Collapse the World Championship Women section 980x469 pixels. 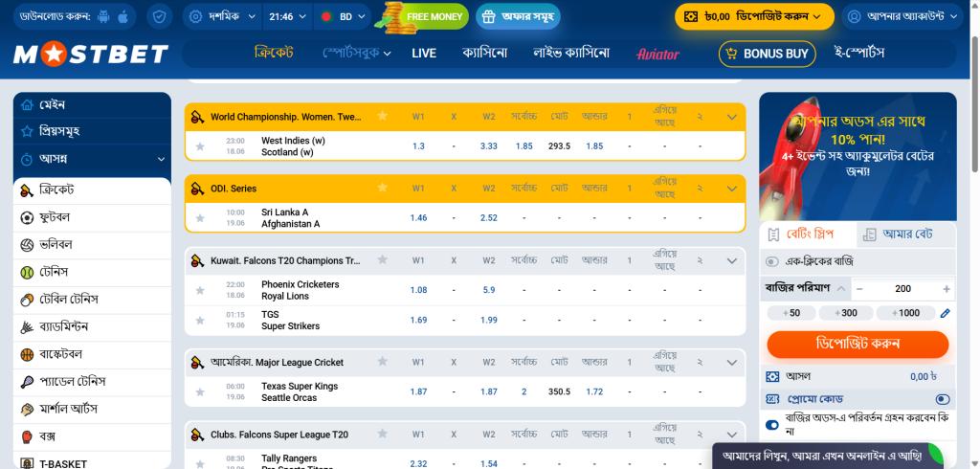point(732,117)
